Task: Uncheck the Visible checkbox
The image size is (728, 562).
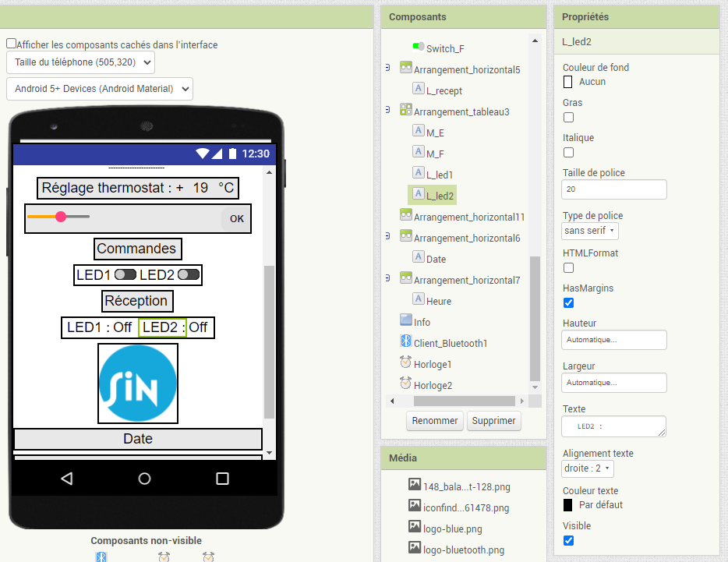Action: (568, 541)
